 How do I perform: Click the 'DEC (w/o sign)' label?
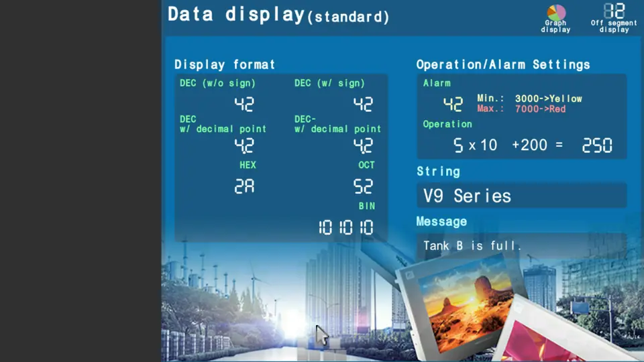pyautogui.click(x=217, y=83)
